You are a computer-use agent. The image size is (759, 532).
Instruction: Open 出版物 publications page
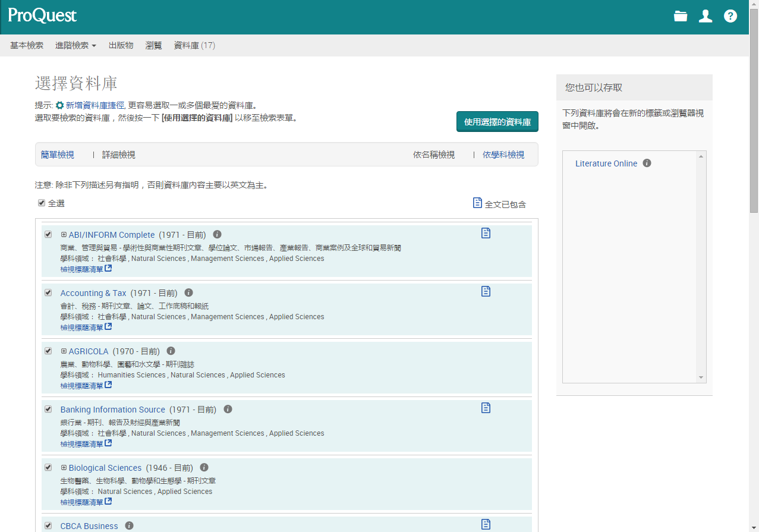(x=121, y=45)
